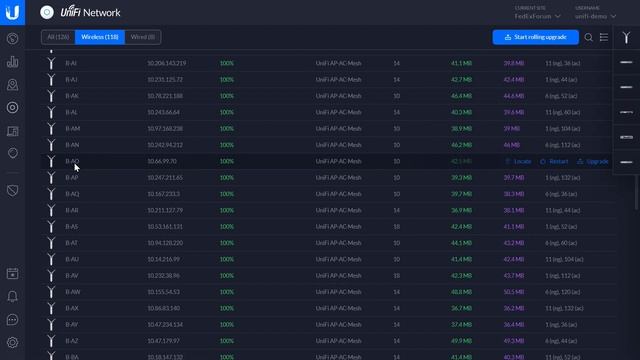Select fifth device thumbnail in right panel

[626, 162]
